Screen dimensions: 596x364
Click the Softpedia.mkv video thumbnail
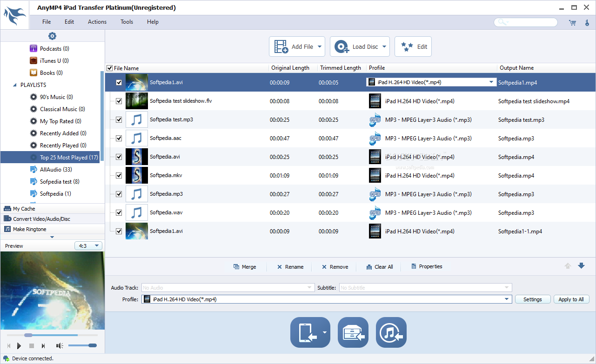(x=137, y=175)
